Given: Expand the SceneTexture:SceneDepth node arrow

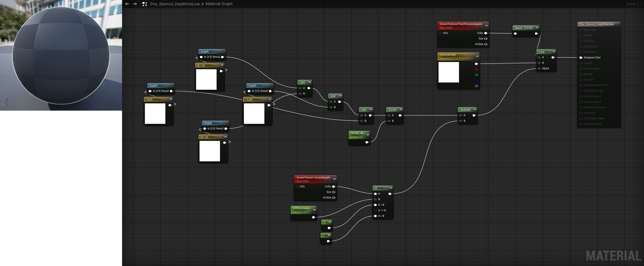Looking at the screenshot, I should click(335, 179).
